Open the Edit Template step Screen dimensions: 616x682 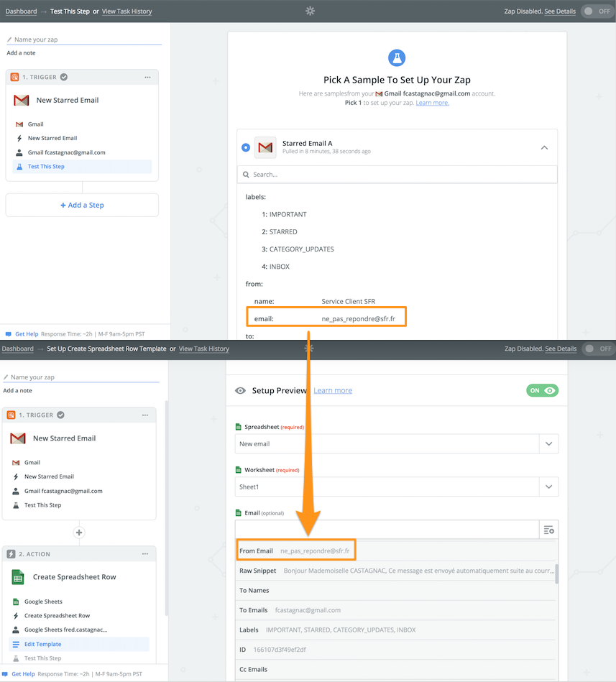click(79, 644)
